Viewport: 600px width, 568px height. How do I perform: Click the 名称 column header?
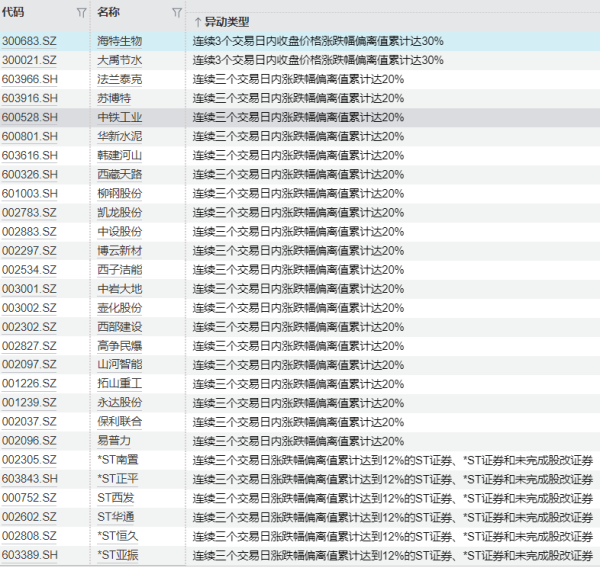coord(109,12)
